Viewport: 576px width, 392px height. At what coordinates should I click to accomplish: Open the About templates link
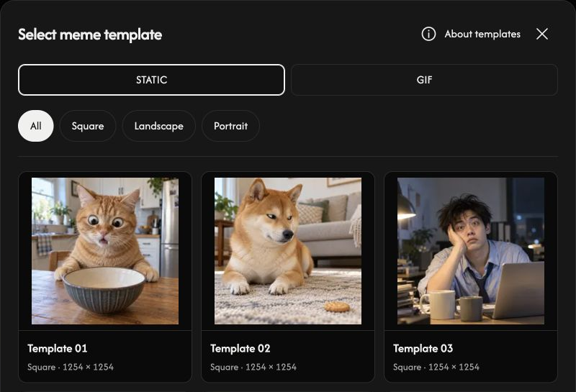[x=482, y=34]
